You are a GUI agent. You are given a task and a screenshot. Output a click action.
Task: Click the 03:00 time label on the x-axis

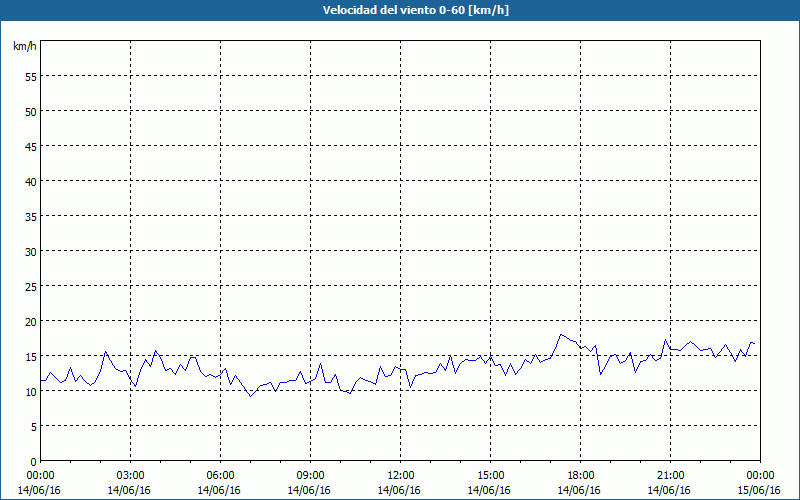click(x=131, y=476)
